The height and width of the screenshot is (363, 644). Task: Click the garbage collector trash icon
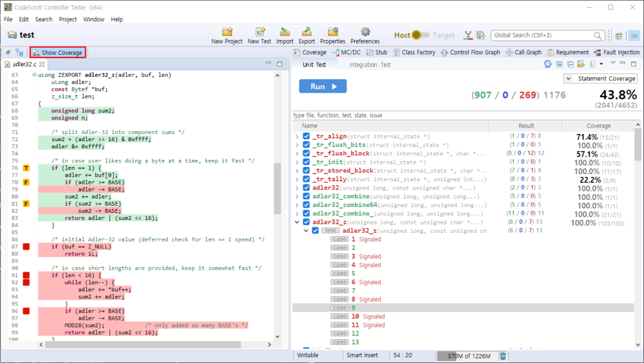(x=503, y=356)
